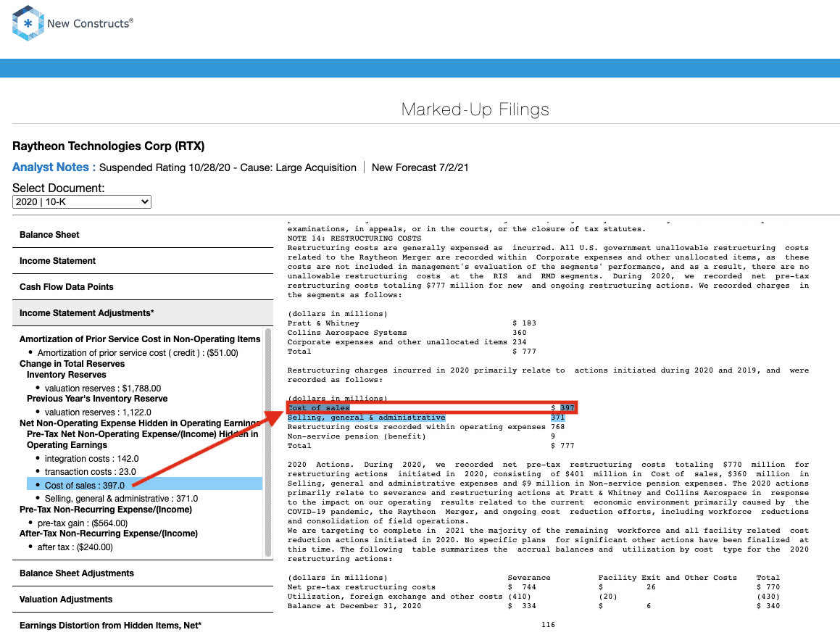Viewport: 840px width, 635px height.
Task: Open the Select Document dropdown
Action: pos(81,202)
